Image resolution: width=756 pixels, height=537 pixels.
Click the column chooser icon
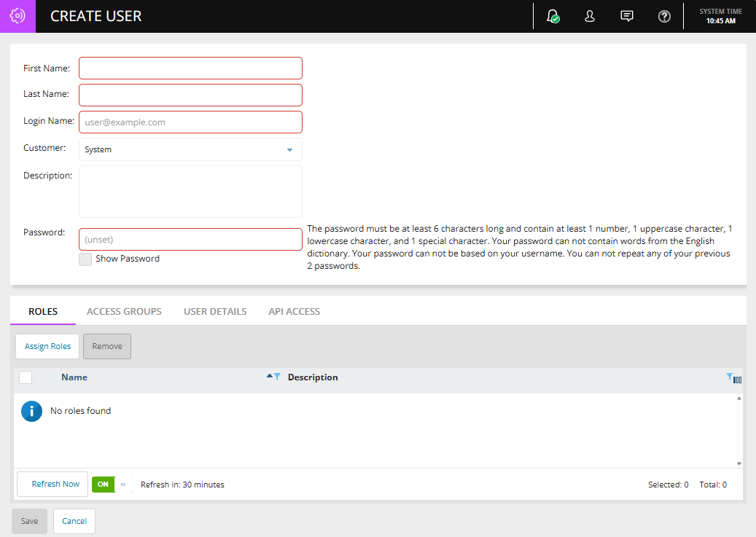pos(738,379)
